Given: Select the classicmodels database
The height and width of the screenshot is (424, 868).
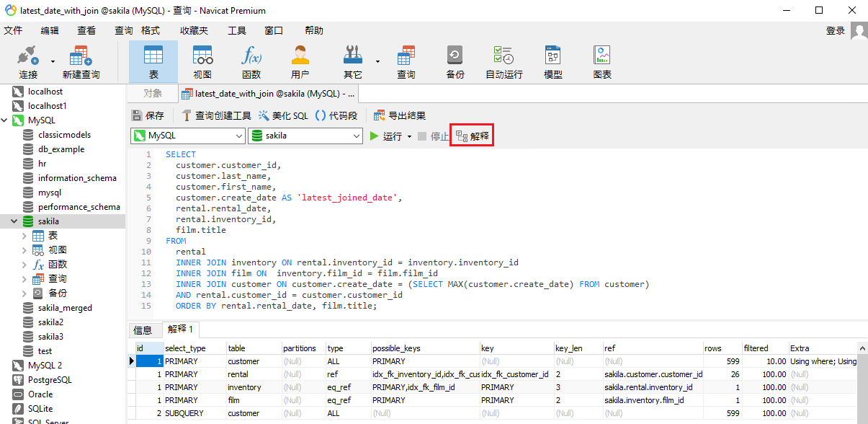Looking at the screenshot, I should pos(64,135).
